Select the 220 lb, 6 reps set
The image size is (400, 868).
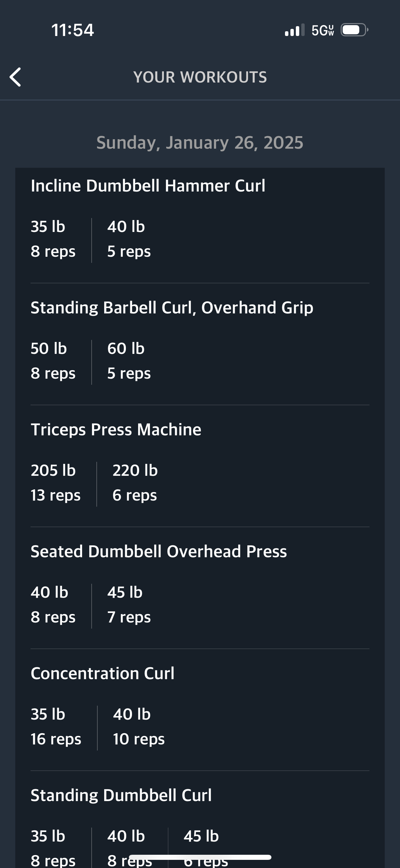(135, 483)
